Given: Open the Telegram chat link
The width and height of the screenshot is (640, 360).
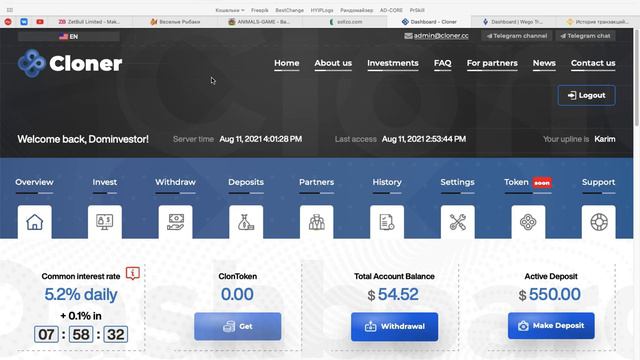Looking at the screenshot, I should tap(585, 36).
